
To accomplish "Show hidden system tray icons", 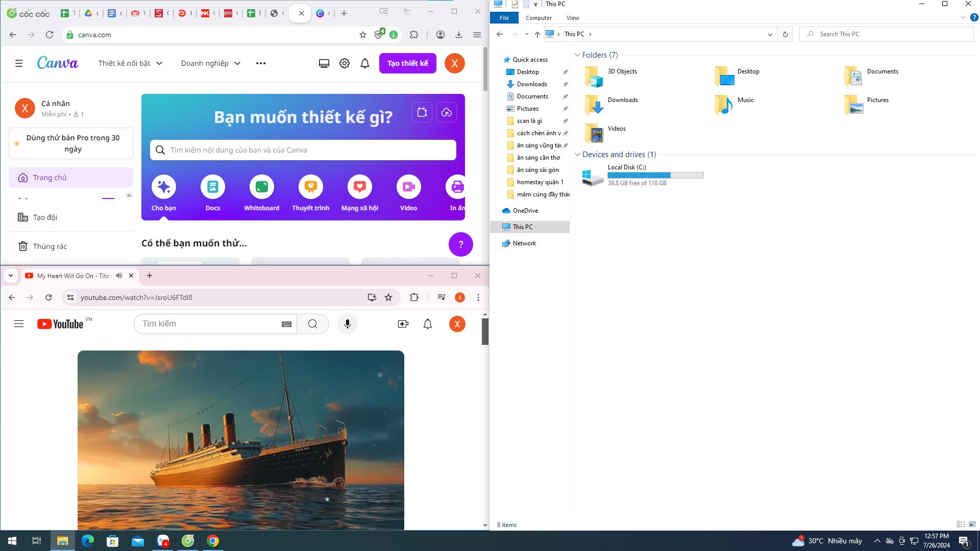I will point(877,541).
